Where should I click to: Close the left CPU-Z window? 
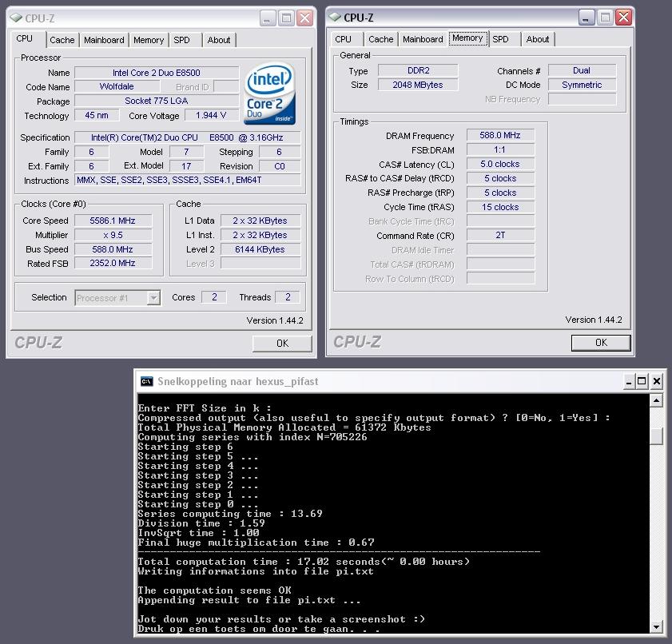(x=305, y=18)
